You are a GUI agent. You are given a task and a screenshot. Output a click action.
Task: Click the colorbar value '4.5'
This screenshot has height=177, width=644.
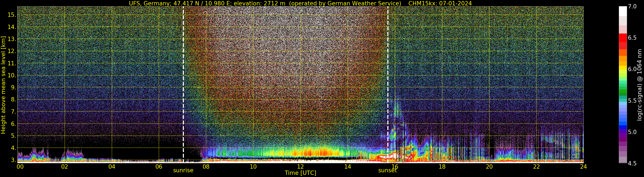(x=632, y=163)
